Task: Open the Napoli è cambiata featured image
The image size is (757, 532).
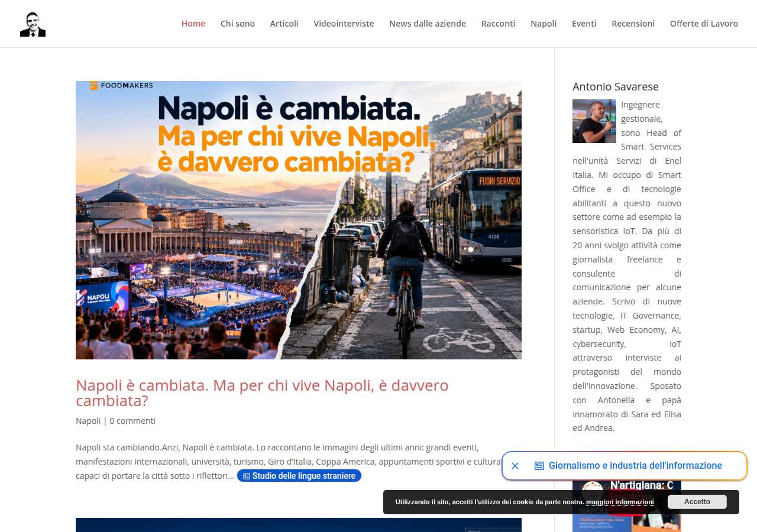Action: click(x=299, y=220)
